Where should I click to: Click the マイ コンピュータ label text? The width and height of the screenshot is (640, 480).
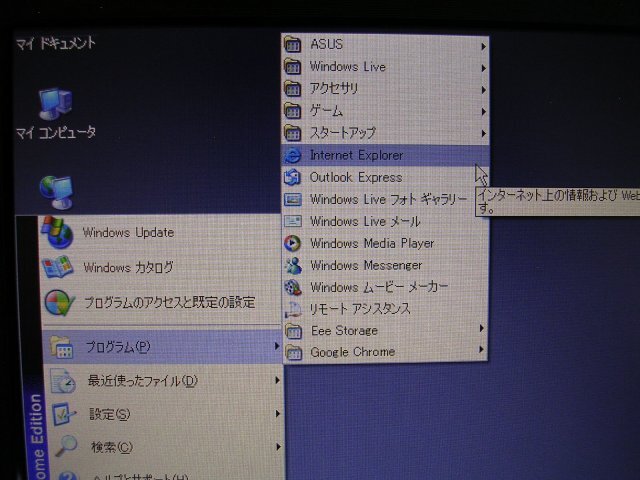[56, 132]
